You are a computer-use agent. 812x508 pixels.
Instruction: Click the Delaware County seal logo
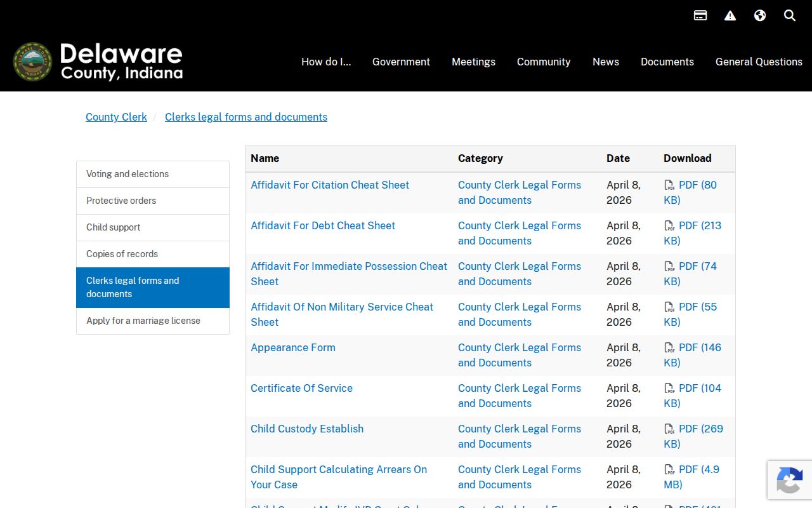(32, 62)
